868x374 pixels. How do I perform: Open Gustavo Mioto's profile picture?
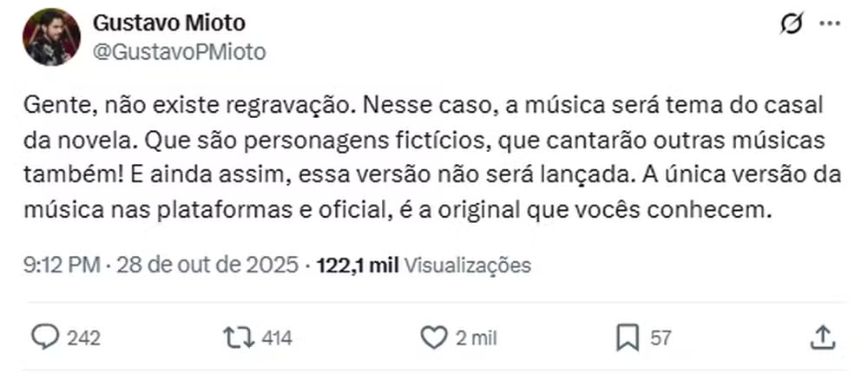coord(51,36)
